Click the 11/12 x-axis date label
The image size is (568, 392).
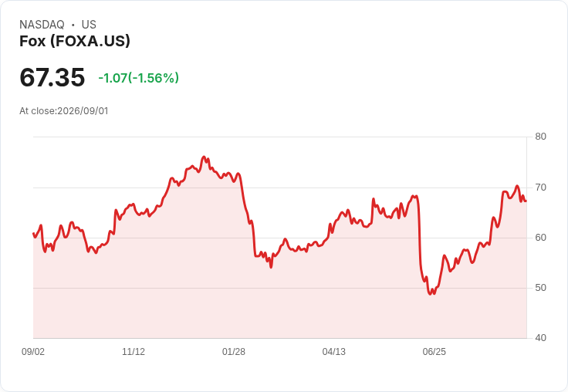click(x=134, y=351)
